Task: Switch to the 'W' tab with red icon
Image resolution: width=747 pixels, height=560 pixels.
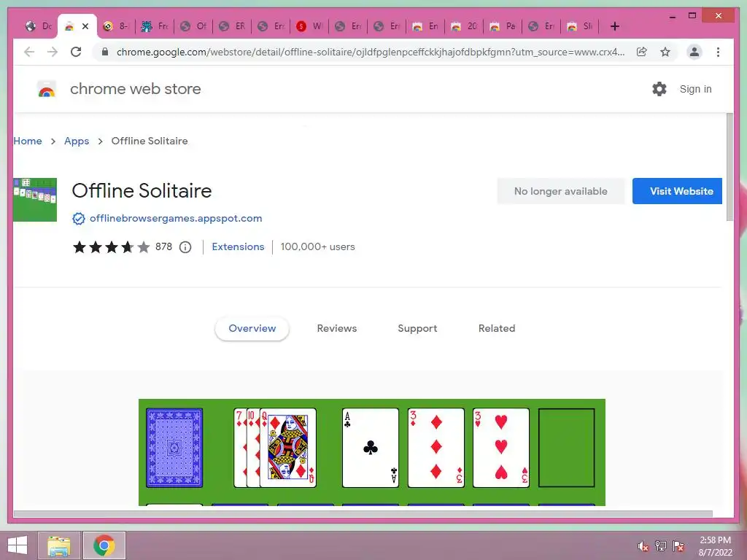Action: 309,26
